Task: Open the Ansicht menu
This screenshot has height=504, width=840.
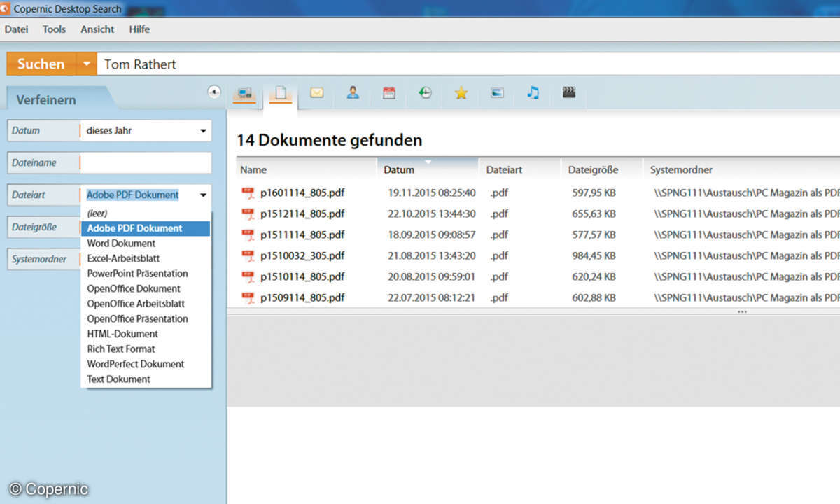Action: (97, 29)
